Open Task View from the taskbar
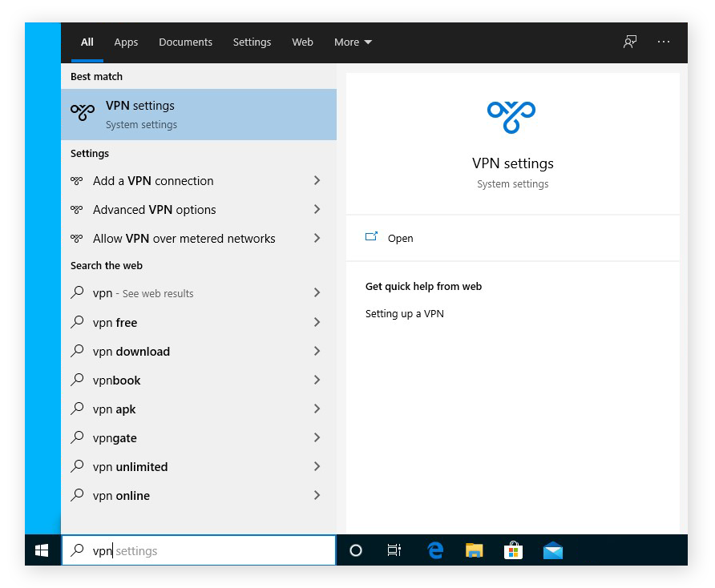Image resolution: width=715 pixels, height=588 pixels. [x=394, y=550]
